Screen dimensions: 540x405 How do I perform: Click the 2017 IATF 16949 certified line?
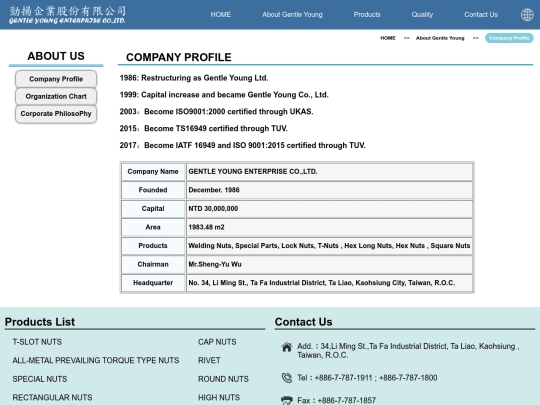coord(242,146)
